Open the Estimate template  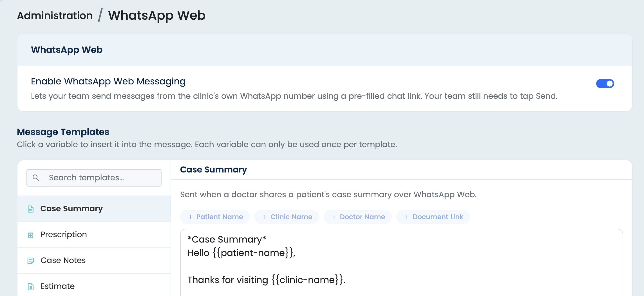click(94, 285)
